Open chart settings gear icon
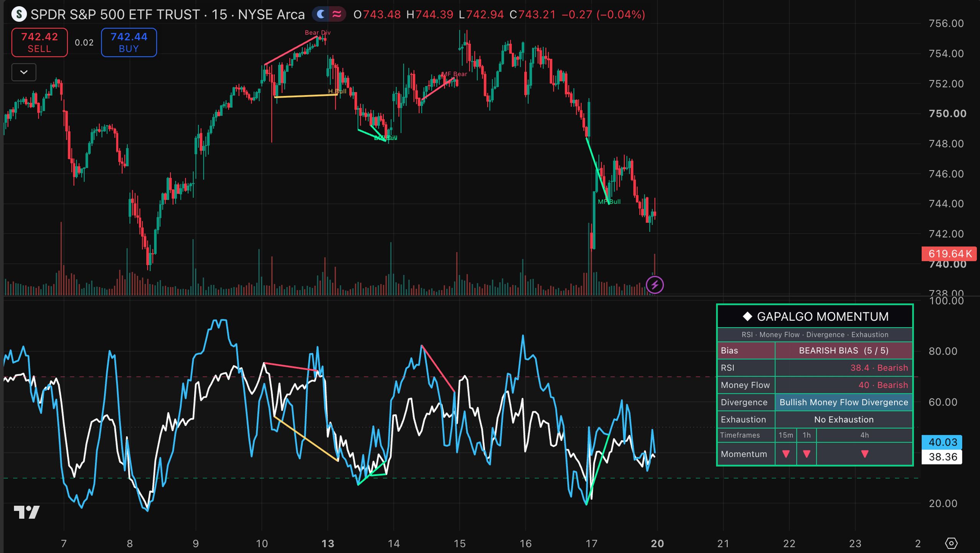This screenshot has width=980, height=553. click(x=951, y=543)
